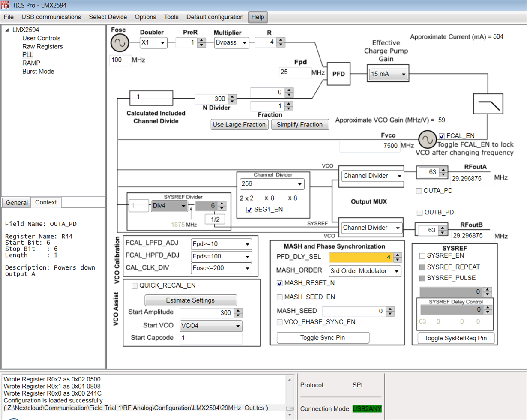527x420 pixels.
Task: Enable the OUTA_PD checkbox
Action: tap(419, 191)
